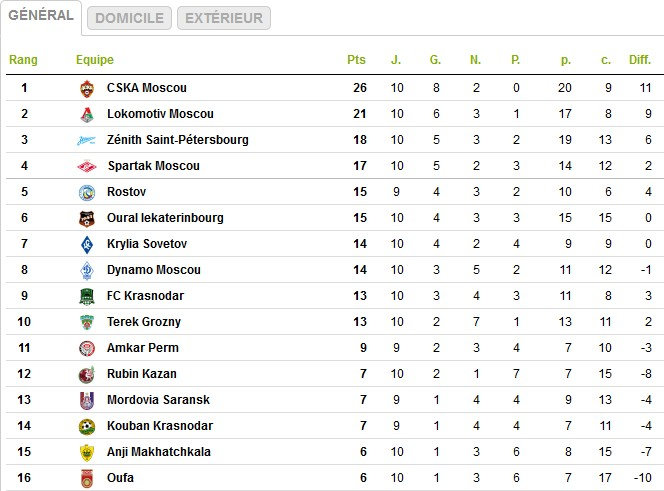Screen dimensions: 664x491
Task: Click the Rubin Kazan club crest
Action: point(87,374)
